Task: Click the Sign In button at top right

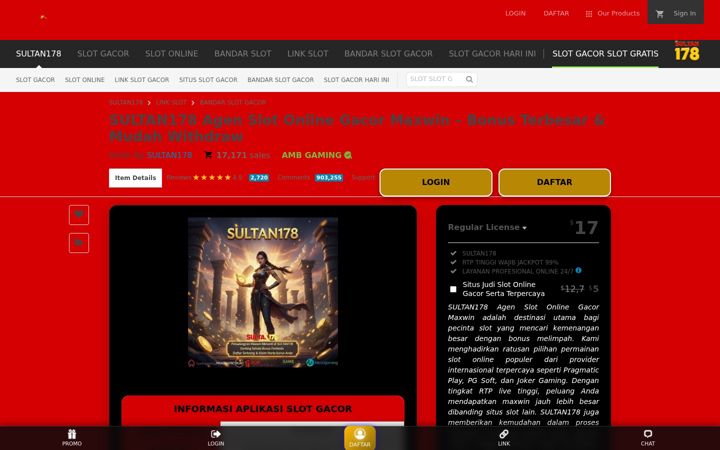Action: click(675, 12)
